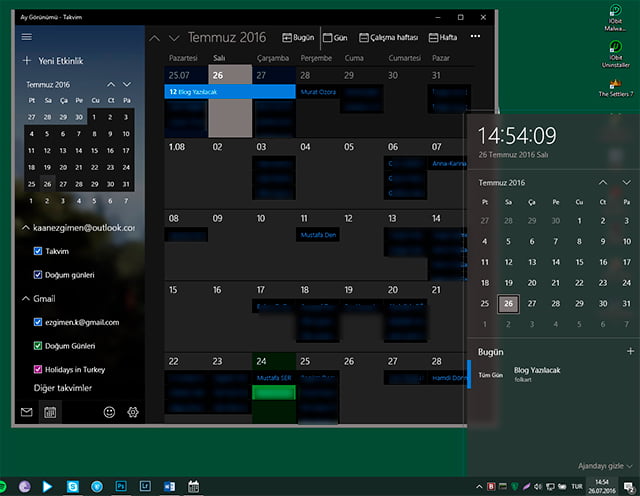
Task: Switch to Gün day view
Action: pyautogui.click(x=335, y=38)
